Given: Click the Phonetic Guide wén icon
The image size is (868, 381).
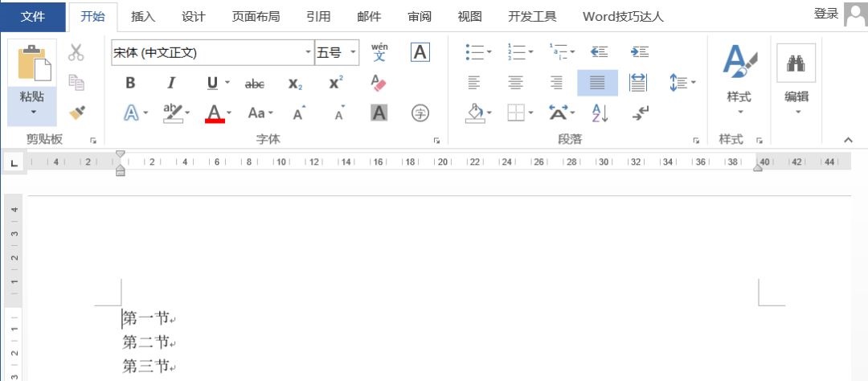Looking at the screenshot, I should point(379,52).
